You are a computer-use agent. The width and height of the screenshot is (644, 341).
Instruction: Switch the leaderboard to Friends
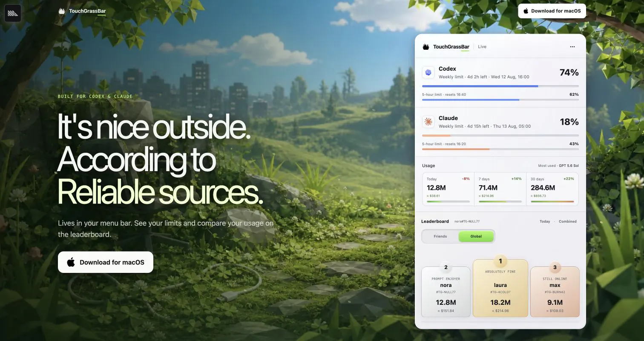(x=440, y=236)
